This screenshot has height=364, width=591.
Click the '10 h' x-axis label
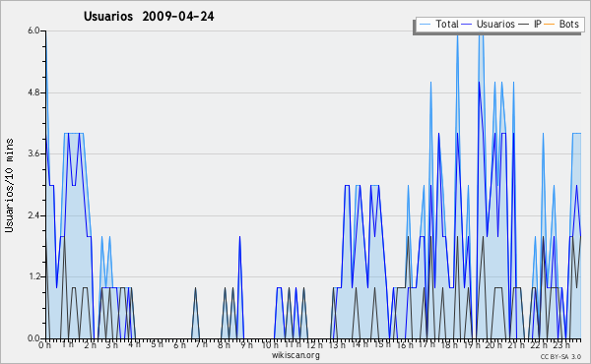(x=270, y=344)
